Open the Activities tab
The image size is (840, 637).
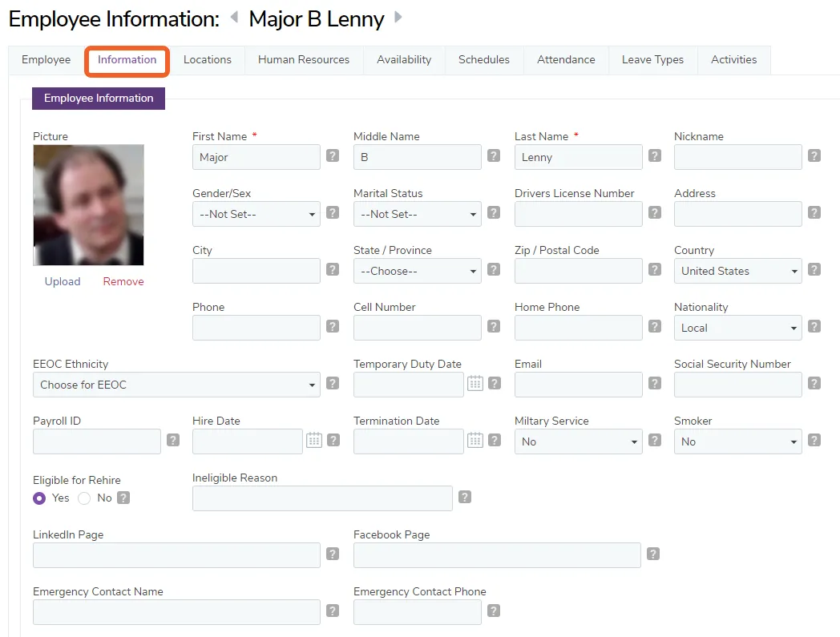[733, 60]
